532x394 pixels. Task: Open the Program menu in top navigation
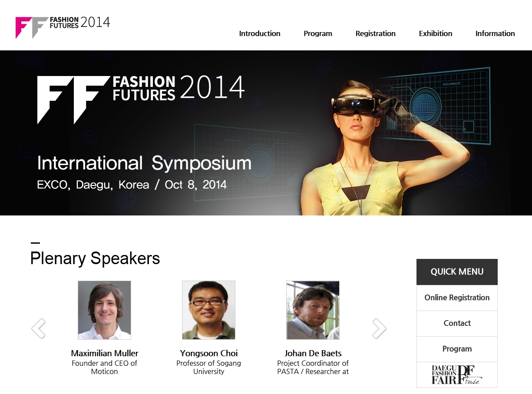[318, 33]
